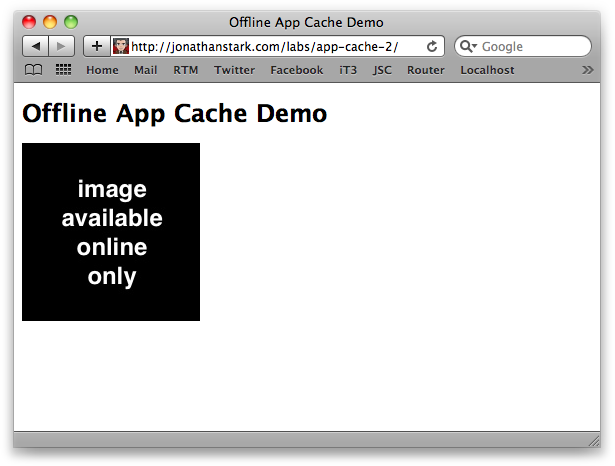615x466 pixels.
Task: Open the search magnifier dropdown menu
Action: (468, 46)
